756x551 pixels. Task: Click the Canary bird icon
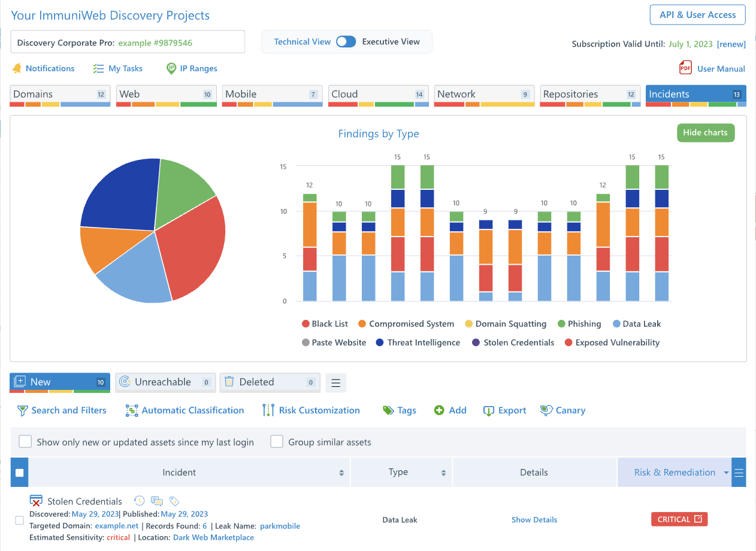546,410
